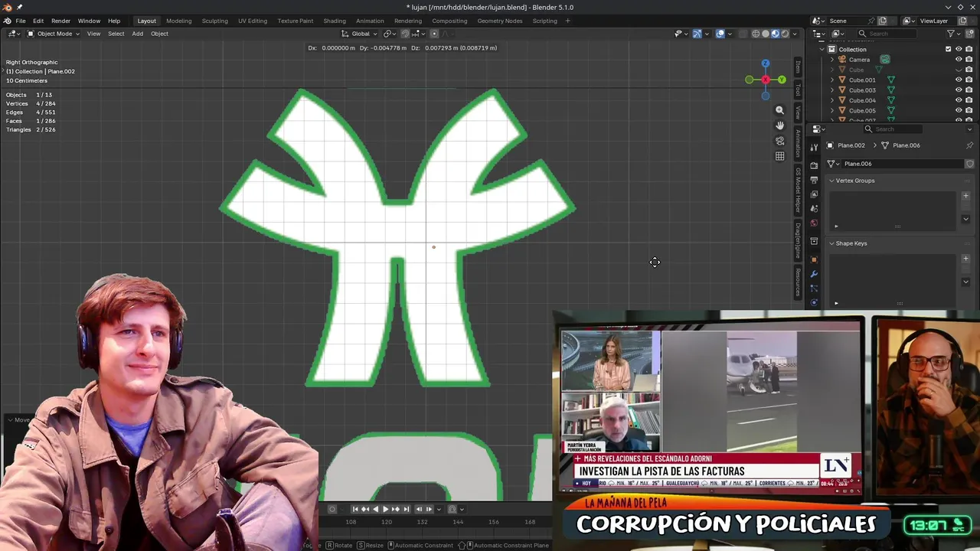Click the Plane.006 mesh name field
Screen dimensions: 980x551
901,164
